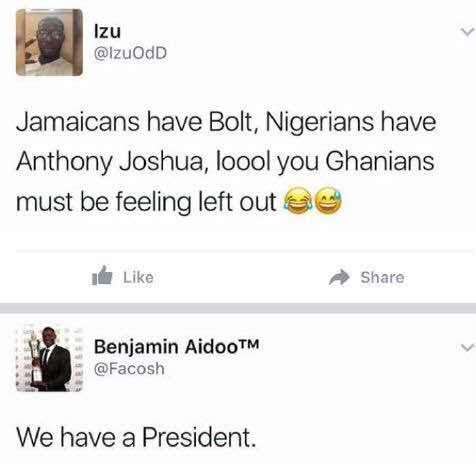This screenshot has height=463, width=476.
Task: Expand options chevron on Izu's post
Action: point(467,32)
